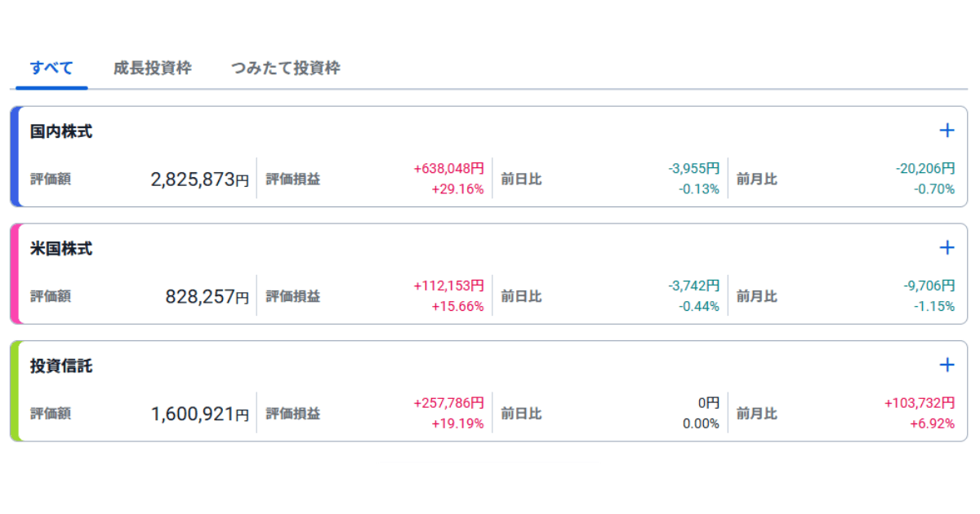Click 投資信託 valuation 1,600,921円

click(x=199, y=414)
